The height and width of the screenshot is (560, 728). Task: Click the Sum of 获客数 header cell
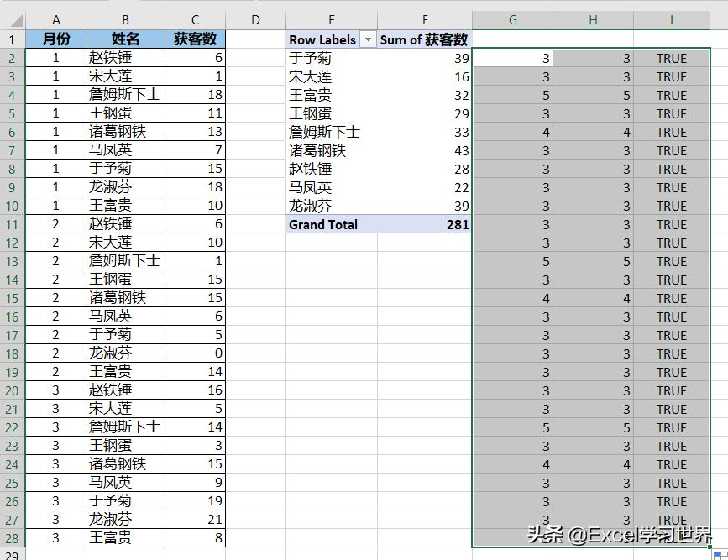click(x=425, y=39)
